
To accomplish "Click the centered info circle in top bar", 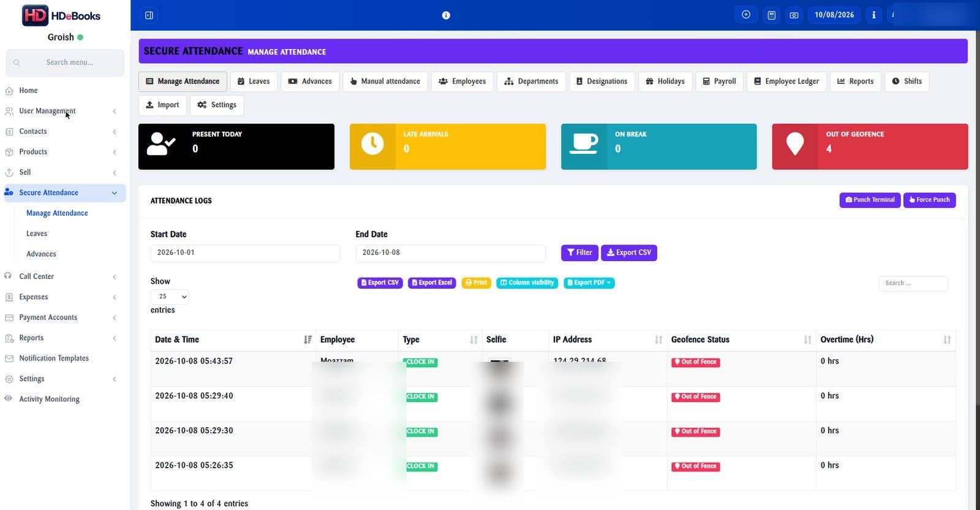I will pos(446,15).
